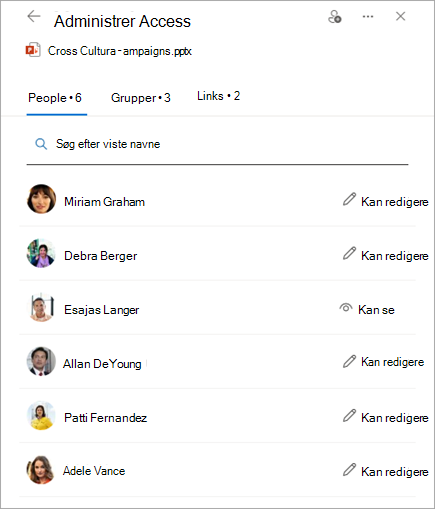
Task: Select the People tab
Action: (55, 98)
